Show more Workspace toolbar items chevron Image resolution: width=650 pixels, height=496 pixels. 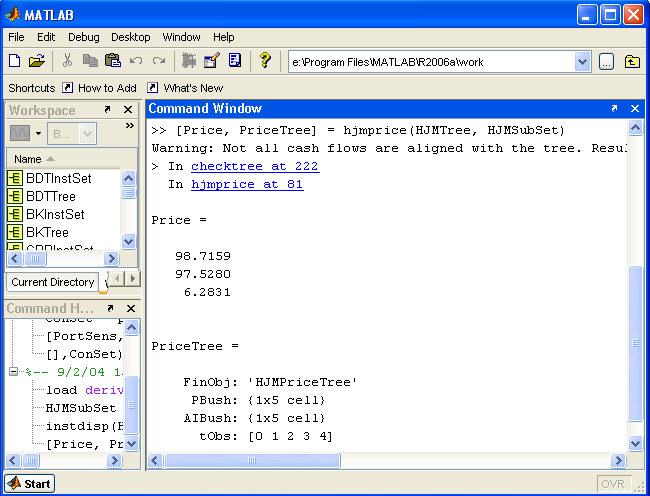pyautogui.click(x=130, y=125)
